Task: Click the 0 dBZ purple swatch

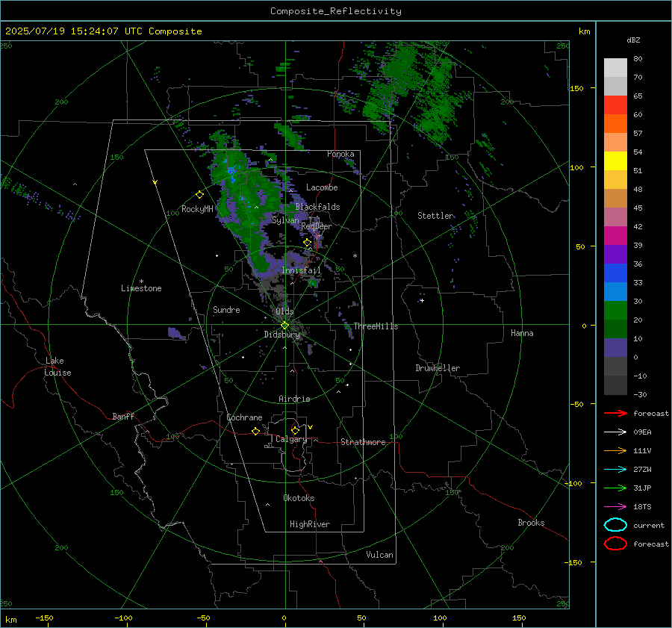Action: 615,348
